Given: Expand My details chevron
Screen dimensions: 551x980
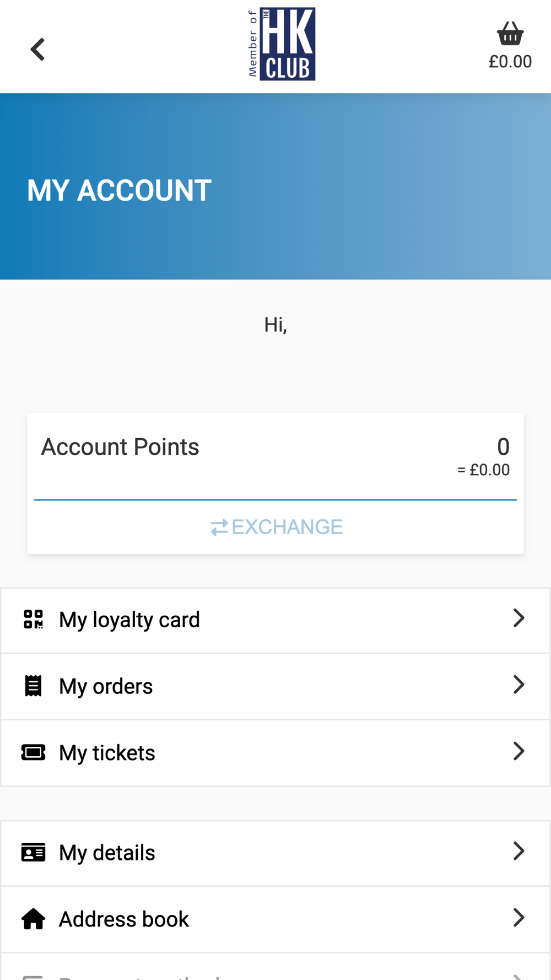Looking at the screenshot, I should coord(518,852).
